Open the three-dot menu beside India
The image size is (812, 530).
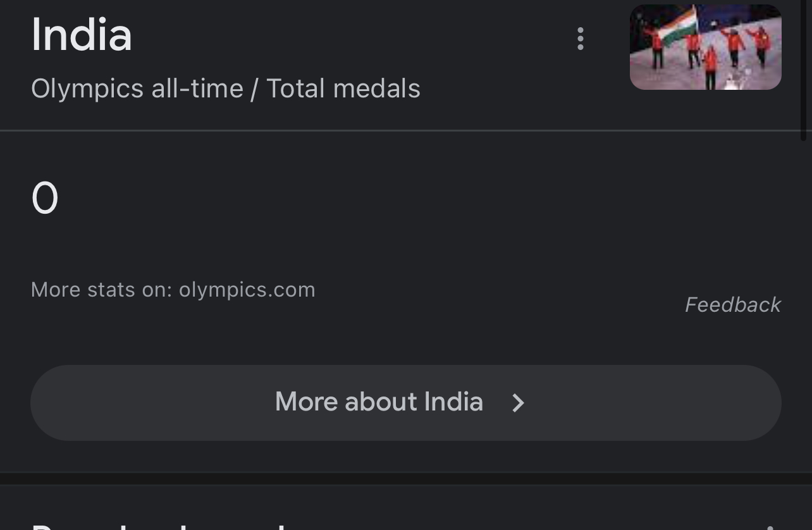click(x=580, y=39)
